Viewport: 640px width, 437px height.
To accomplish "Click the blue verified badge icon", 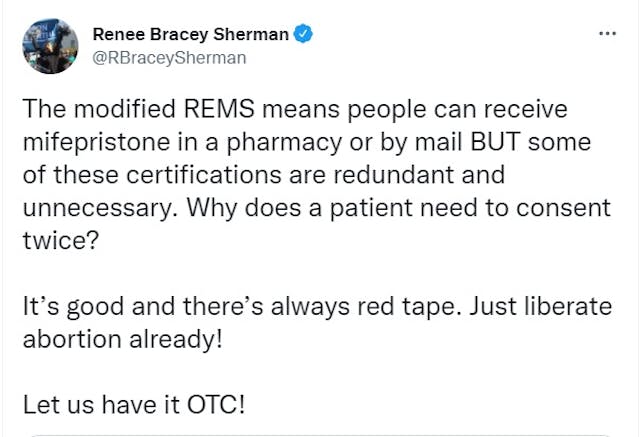I will pyautogui.click(x=303, y=34).
